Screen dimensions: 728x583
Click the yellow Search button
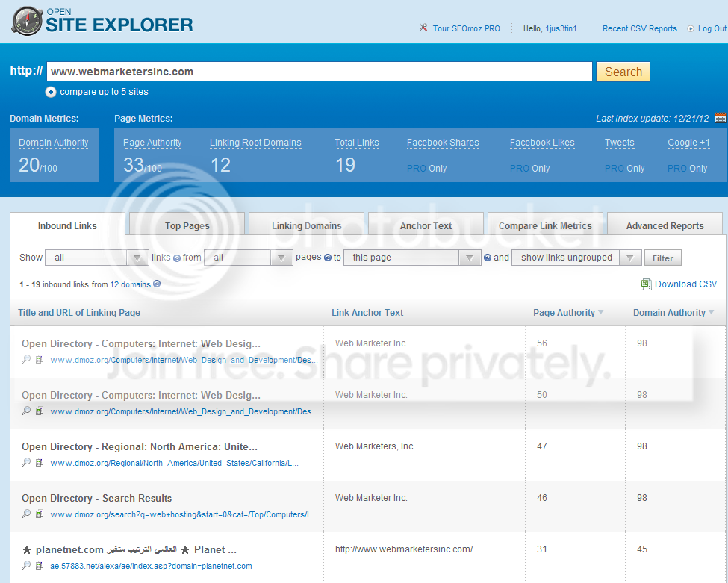pyautogui.click(x=623, y=72)
